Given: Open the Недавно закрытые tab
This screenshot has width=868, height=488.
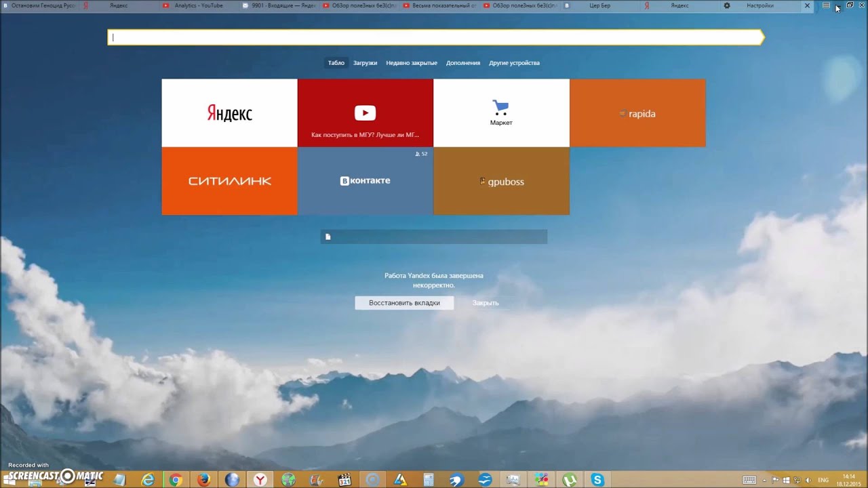Looking at the screenshot, I should click(412, 63).
